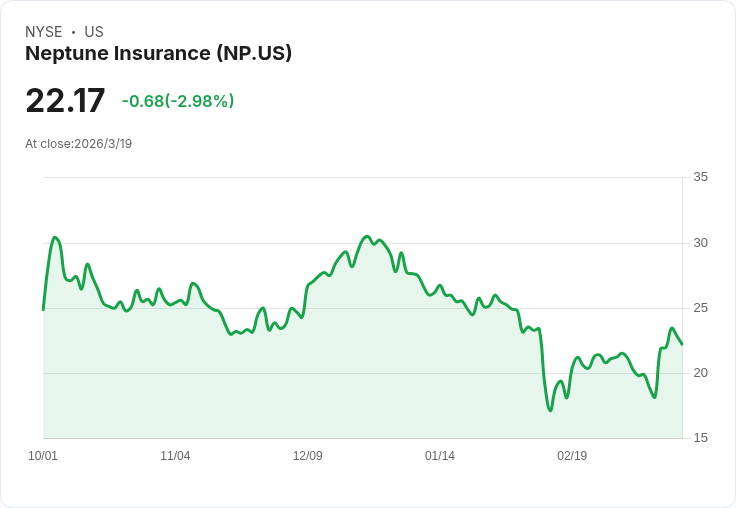Click the 15 y-axis label
Viewport: 736px width, 508px height.
coord(700,438)
